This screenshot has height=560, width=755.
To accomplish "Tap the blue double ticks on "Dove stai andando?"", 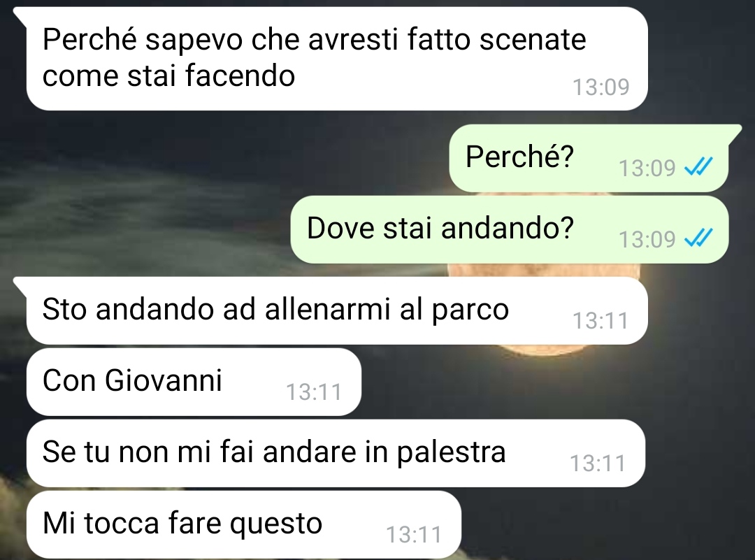I will 698,238.
